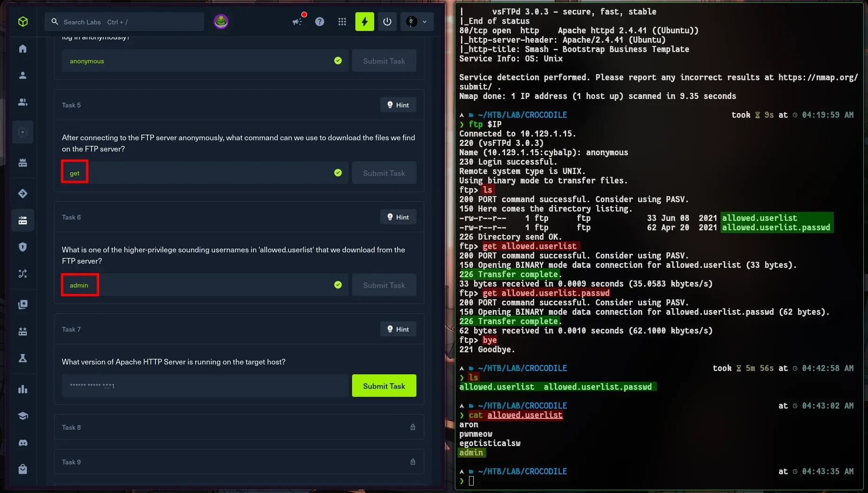Click the Task 5 label

[71, 105]
